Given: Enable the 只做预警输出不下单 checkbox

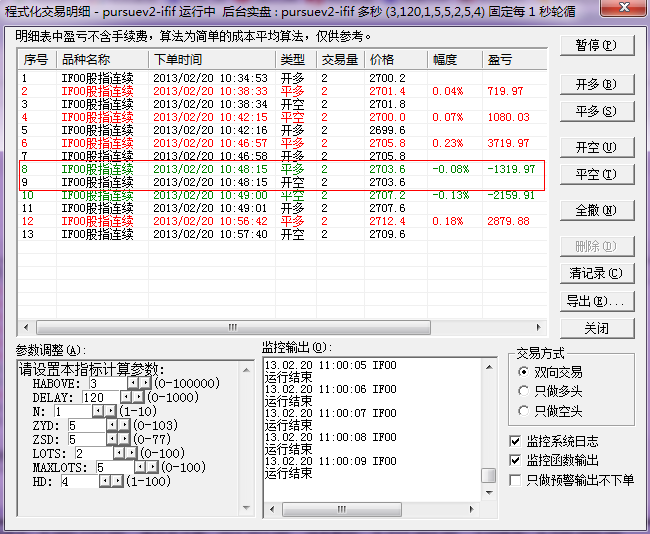Looking at the screenshot, I should pyautogui.click(x=515, y=480).
